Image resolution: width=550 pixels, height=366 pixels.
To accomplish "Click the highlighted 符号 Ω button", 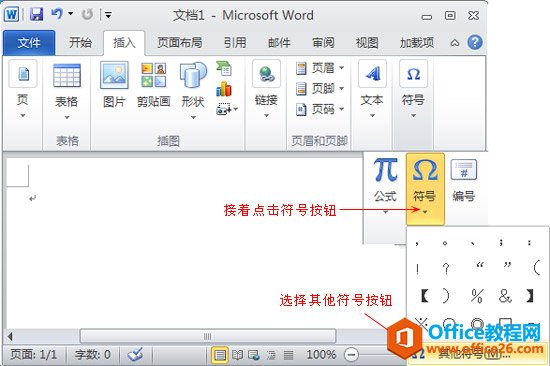I will (425, 188).
